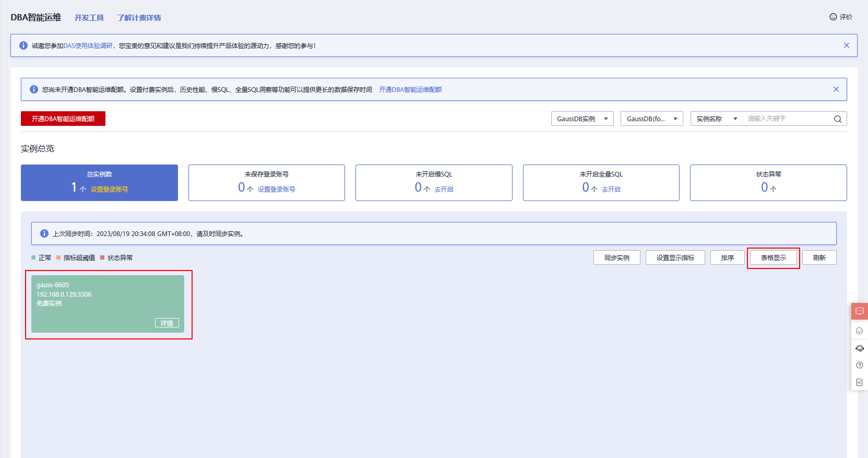868x458 pixels.
Task: Click the 同步实例 button
Action: click(617, 257)
